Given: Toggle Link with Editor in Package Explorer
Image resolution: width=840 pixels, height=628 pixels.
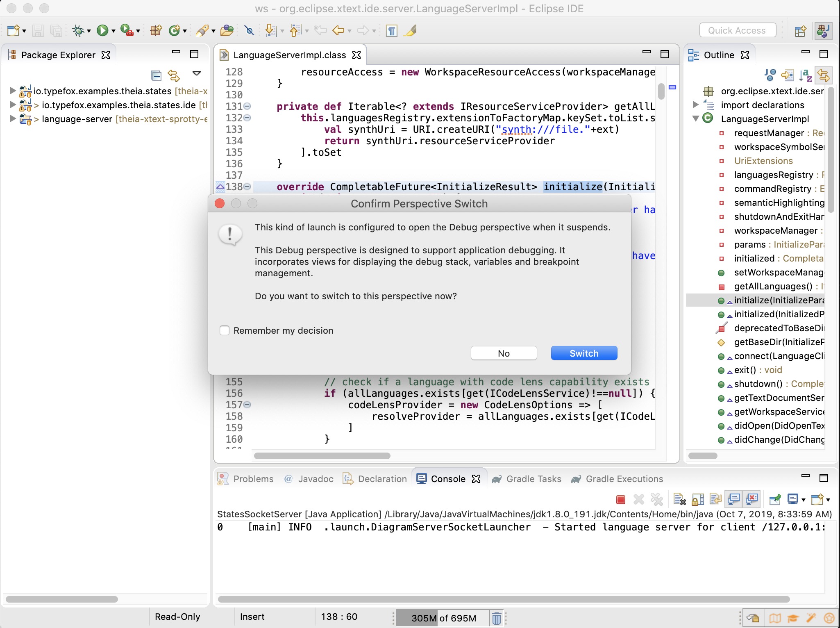Looking at the screenshot, I should click(x=174, y=75).
